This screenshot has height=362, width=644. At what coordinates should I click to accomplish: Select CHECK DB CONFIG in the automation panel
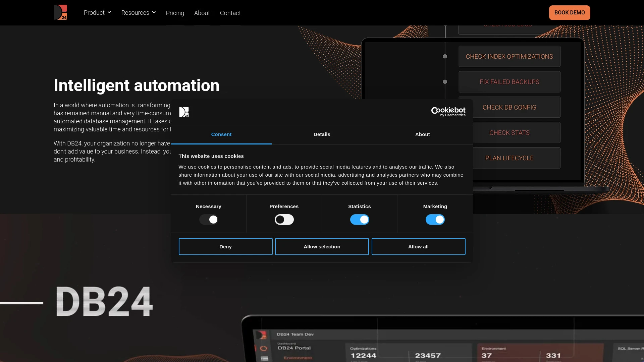tap(509, 107)
